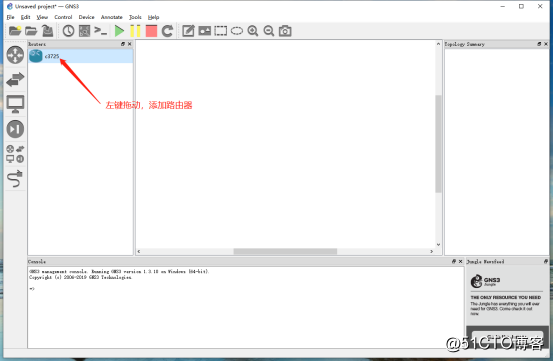Open the Annotate menu
The width and height of the screenshot is (554, 362).
click(112, 17)
